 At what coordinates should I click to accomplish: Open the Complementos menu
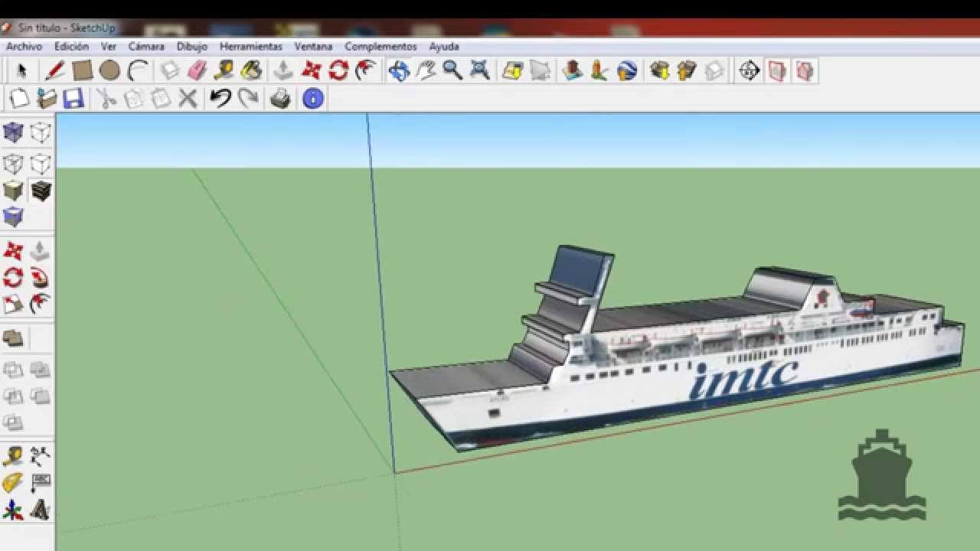coord(381,46)
